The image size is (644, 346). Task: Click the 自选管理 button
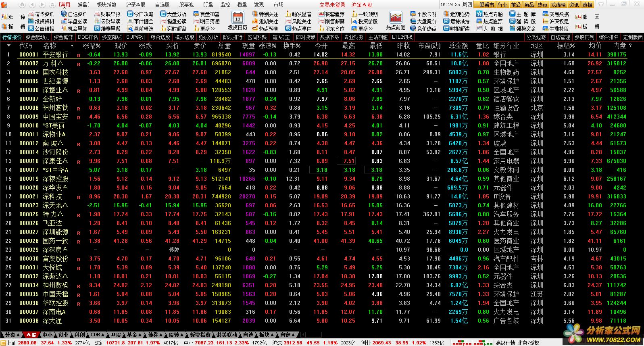point(560,37)
